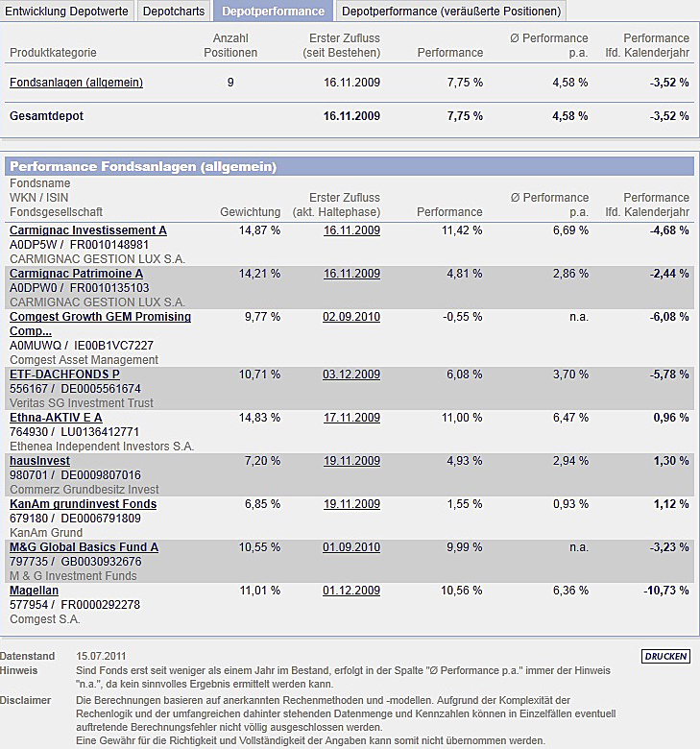This screenshot has width=700, height=749.
Task: Open the Magellan fund link
Action: [x=34, y=591]
